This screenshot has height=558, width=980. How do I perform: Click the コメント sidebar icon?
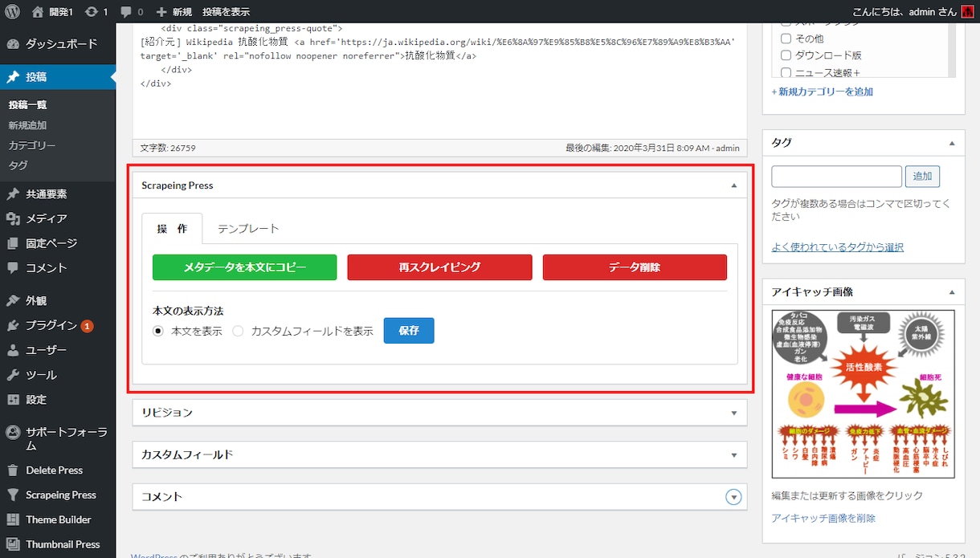pos(13,267)
